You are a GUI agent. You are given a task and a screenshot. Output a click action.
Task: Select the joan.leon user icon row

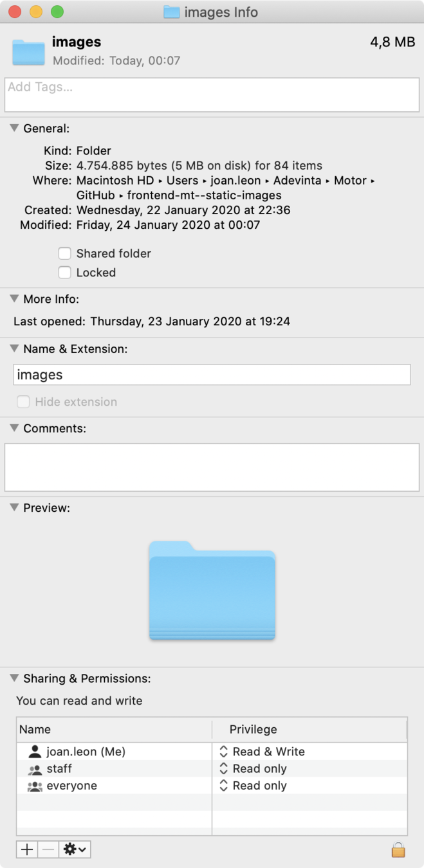(212, 751)
